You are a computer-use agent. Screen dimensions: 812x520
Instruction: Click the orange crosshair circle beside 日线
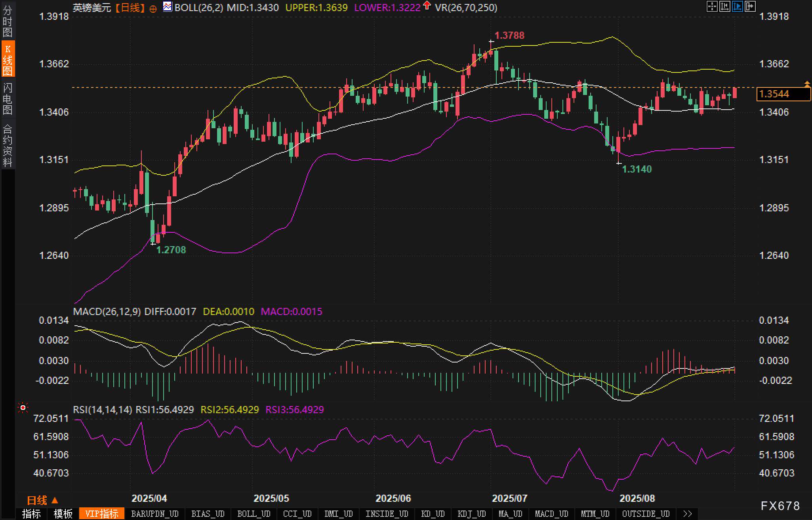coord(153,9)
